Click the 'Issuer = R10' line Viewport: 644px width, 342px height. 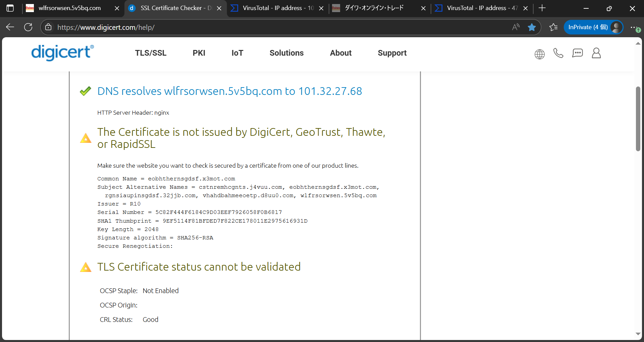(119, 204)
